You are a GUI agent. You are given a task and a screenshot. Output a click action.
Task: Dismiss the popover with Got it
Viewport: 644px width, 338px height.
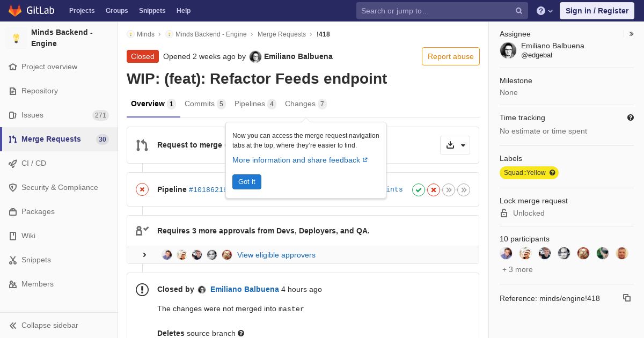tap(247, 182)
